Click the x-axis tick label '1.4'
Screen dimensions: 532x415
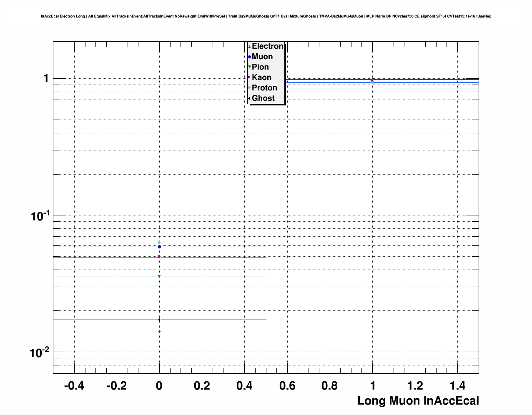click(458, 386)
